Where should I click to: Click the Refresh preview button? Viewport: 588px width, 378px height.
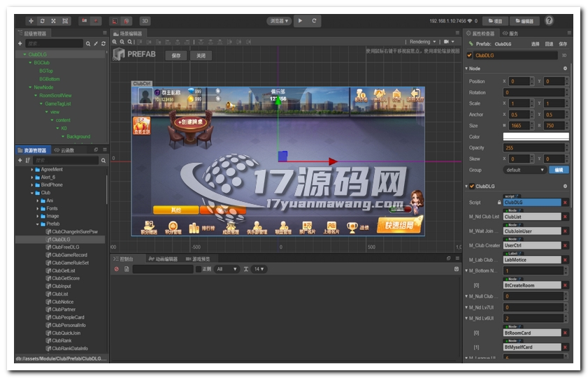(x=314, y=21)
